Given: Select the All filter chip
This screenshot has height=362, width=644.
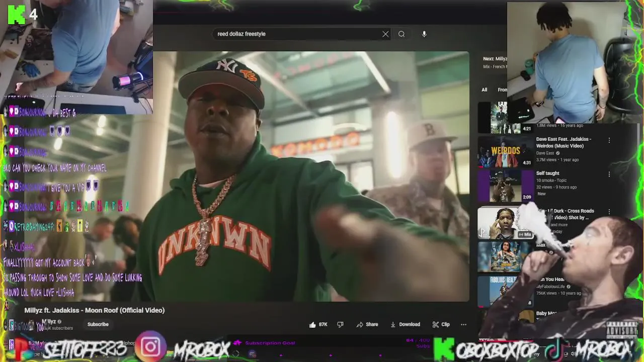Looking at the screenshot, I should (x=484, y=89).
